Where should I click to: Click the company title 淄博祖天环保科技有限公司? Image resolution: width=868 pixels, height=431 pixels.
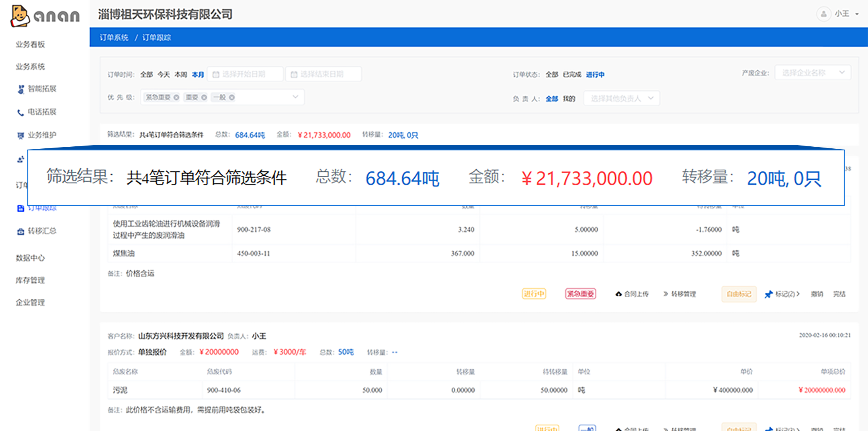coord(165,14)
